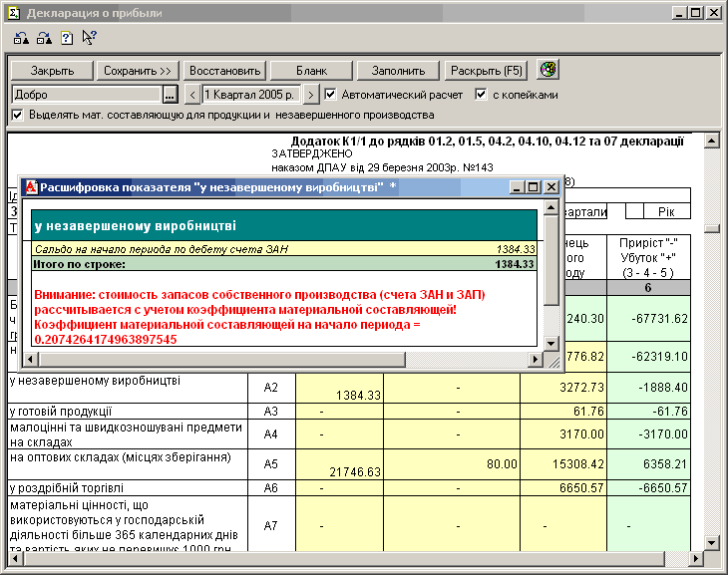This screenshot has height=575, width=728.
Task: Click the Восстановить button
Action: point(224,71)
